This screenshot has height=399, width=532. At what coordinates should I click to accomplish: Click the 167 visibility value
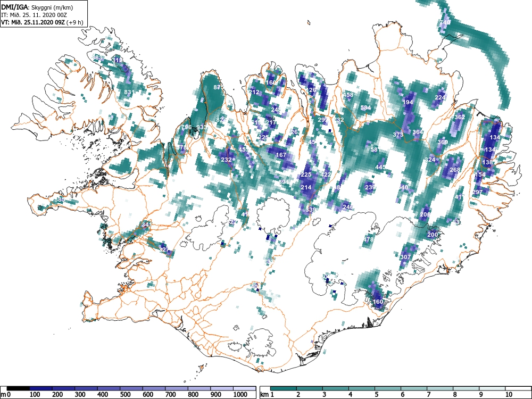pos(281,155)
